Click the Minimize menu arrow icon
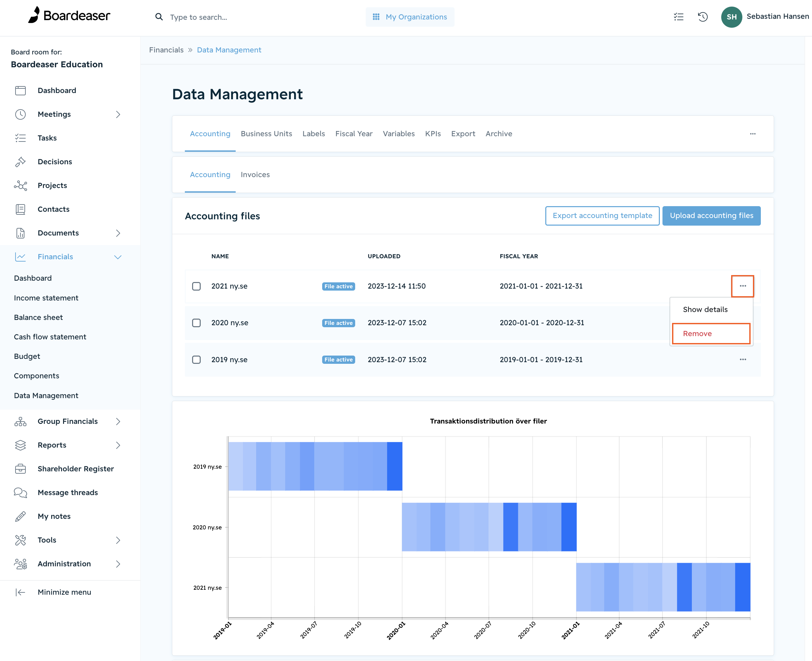 (x=20, y=592)
